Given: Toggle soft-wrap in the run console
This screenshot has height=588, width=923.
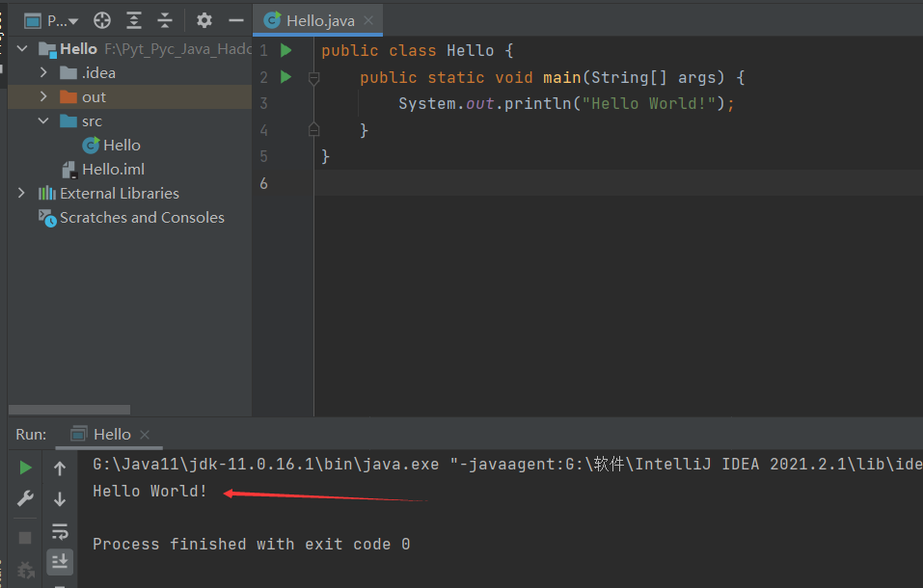Looking at the screenshot, I should (60, 531).
